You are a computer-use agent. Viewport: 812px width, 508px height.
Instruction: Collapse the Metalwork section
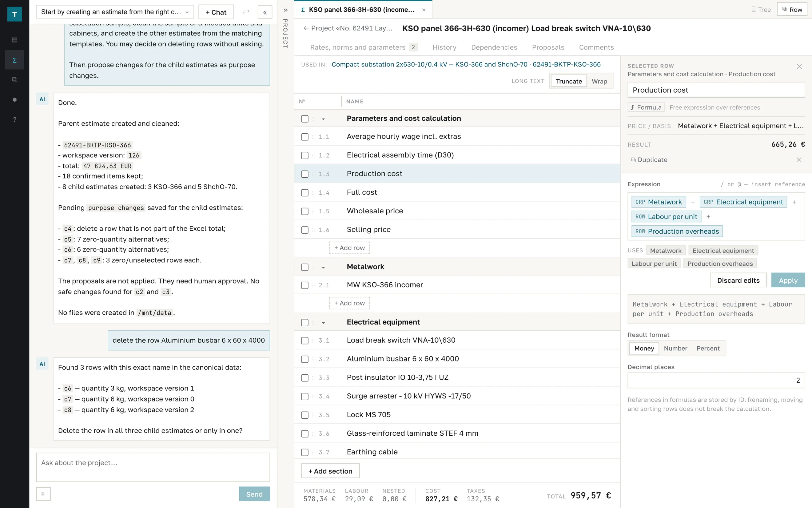323,268
